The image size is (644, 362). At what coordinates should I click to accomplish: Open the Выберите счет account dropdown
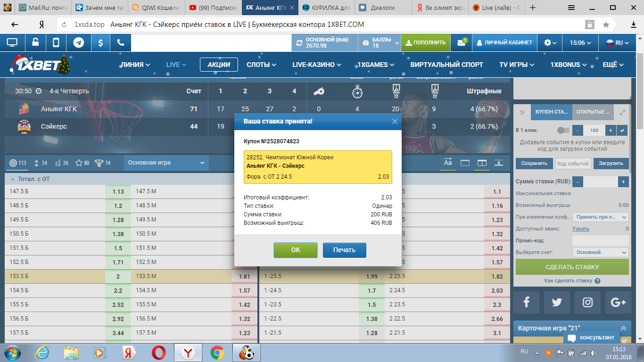click(600, 252)
